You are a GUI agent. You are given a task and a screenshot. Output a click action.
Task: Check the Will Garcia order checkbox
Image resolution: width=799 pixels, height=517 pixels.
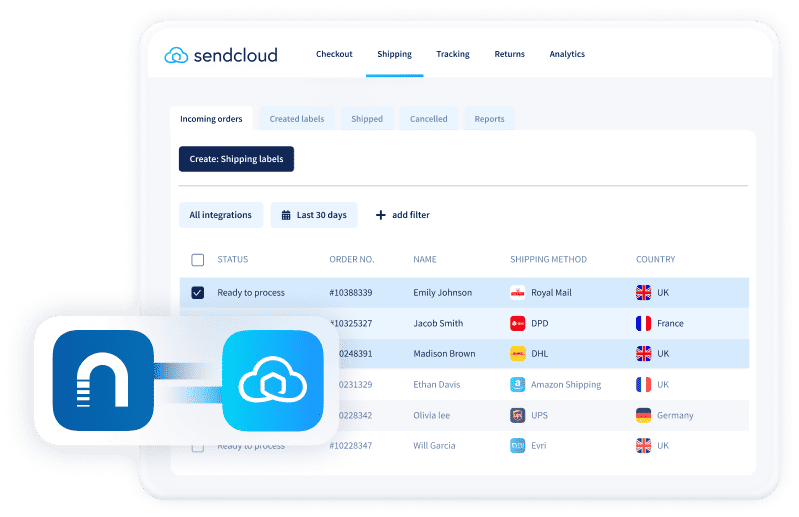click(197, 448)
